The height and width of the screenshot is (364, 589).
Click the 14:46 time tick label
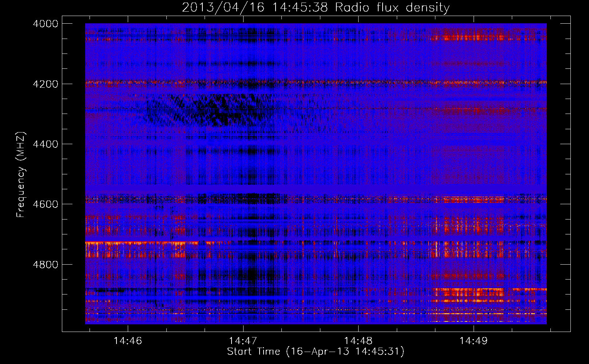click(128, 341)
